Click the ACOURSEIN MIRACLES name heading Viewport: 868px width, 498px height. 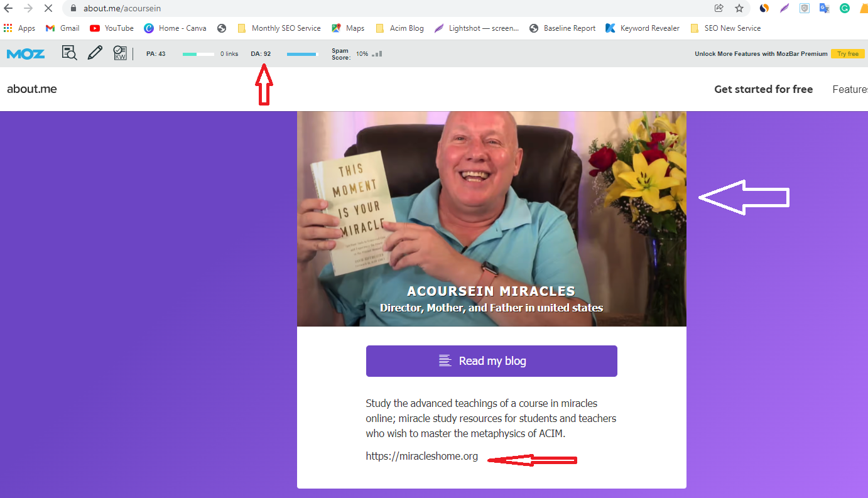(x=491, y=291)
